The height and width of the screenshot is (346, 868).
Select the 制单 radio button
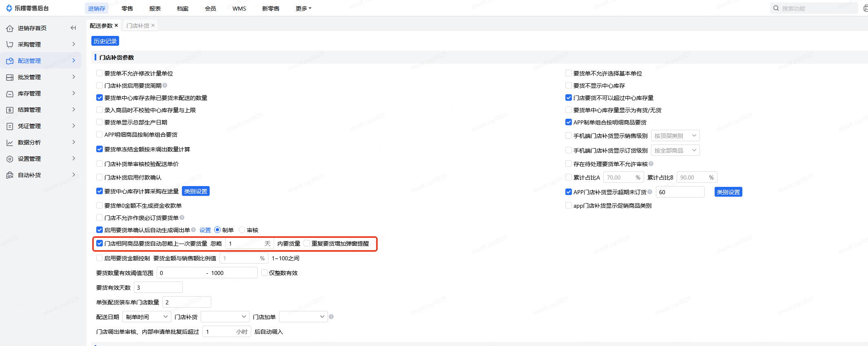217,230
